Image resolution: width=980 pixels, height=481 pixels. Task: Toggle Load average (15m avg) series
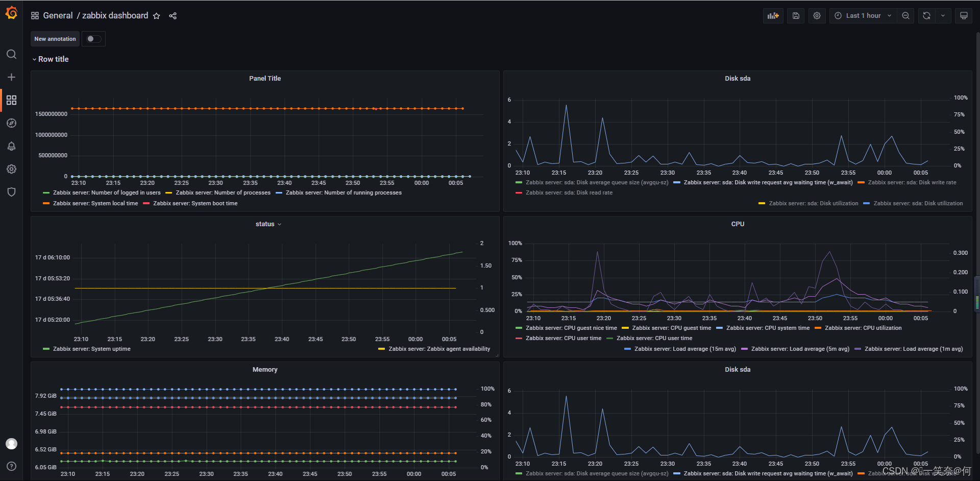pos(685,349)
